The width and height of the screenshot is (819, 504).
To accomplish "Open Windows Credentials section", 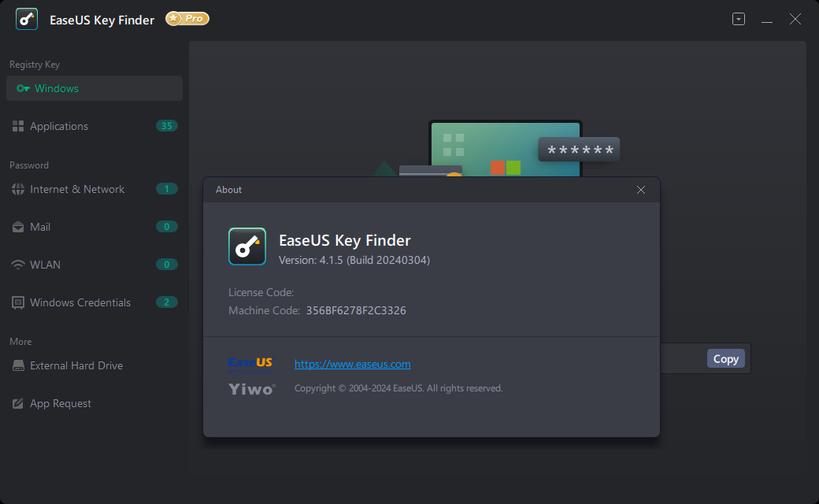I will pos(94,302).
